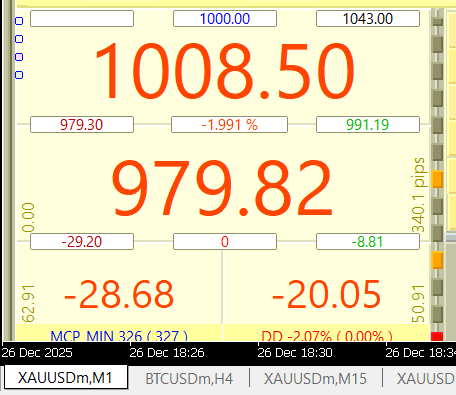Click the 26 Dec 18:26 time axis label

click(x=167, y=353)
